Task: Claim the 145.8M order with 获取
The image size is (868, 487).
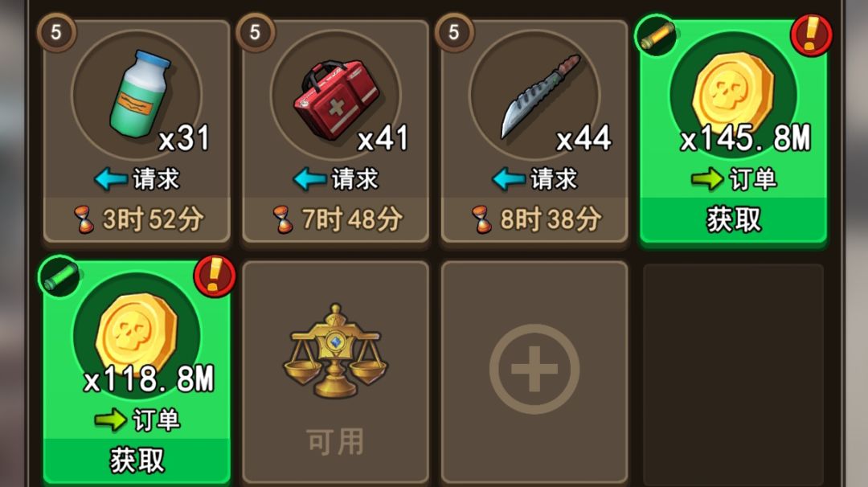Action: [x=734, y=219]
